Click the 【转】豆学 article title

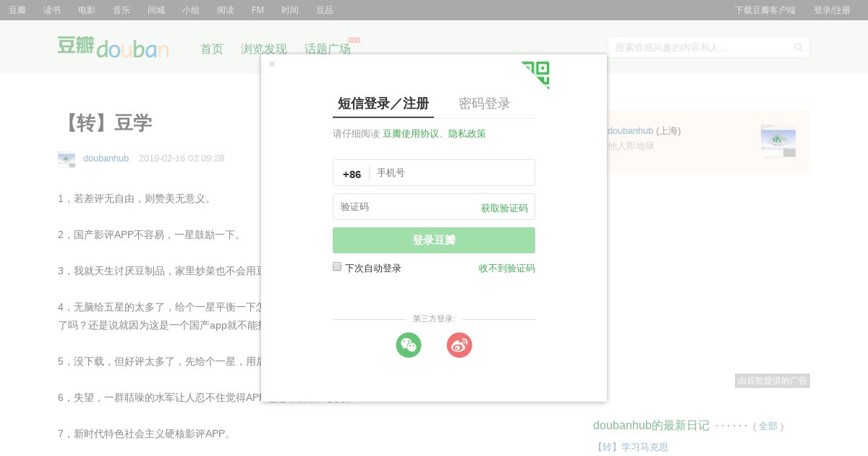(x=106, y=123)
